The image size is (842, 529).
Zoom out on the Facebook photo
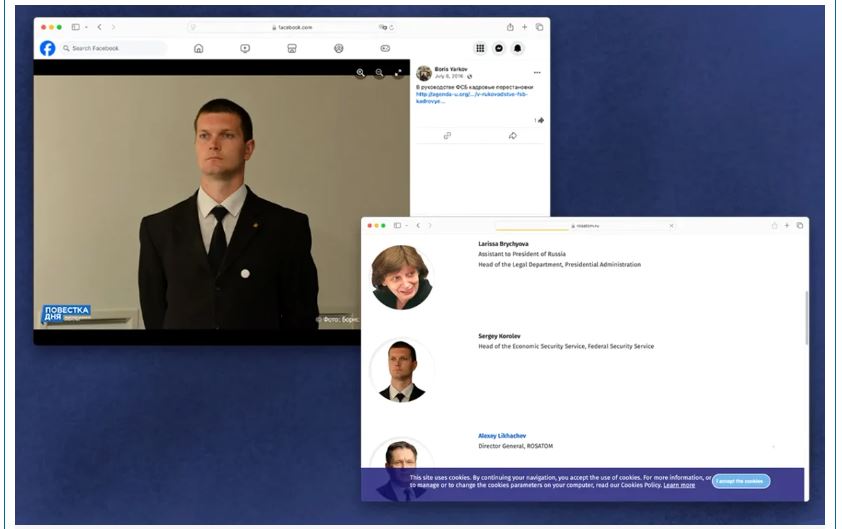379,73
